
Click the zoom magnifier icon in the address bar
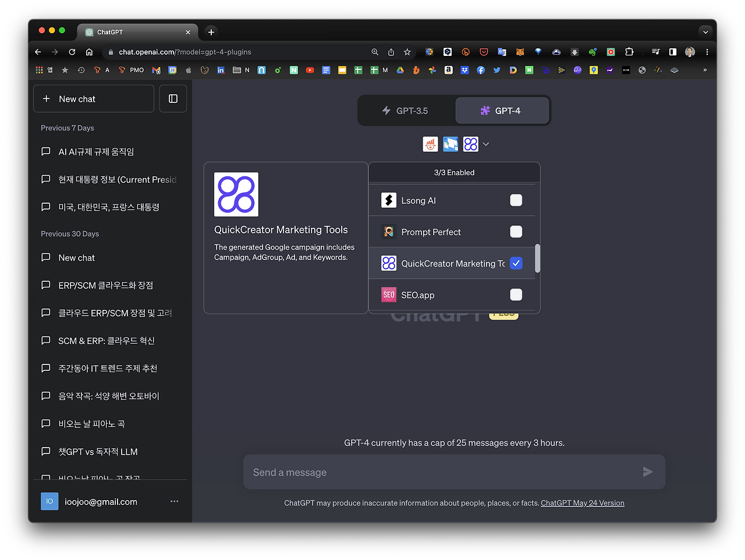375,52
